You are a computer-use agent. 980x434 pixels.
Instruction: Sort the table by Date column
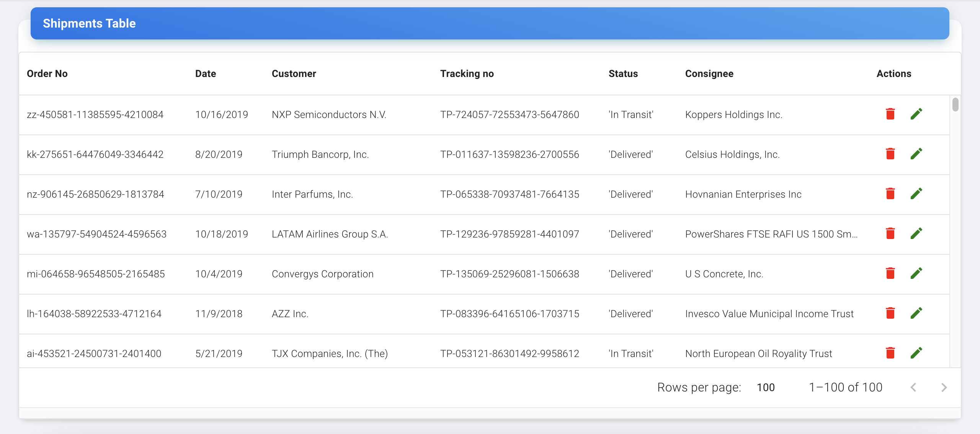[x=205, y=74]
